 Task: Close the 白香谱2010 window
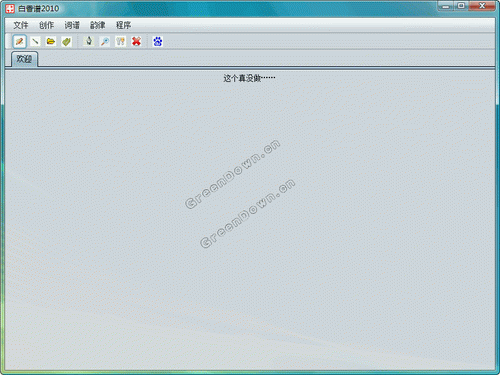pos(482,6)
